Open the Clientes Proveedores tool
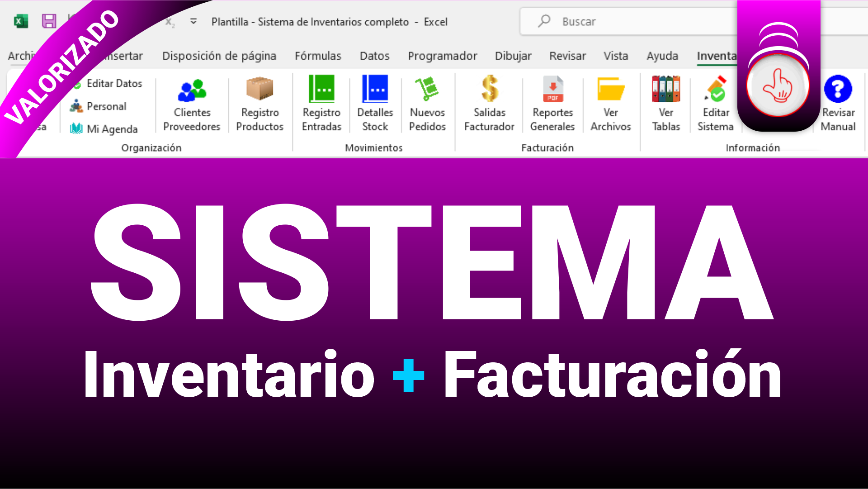 point(191,103)
